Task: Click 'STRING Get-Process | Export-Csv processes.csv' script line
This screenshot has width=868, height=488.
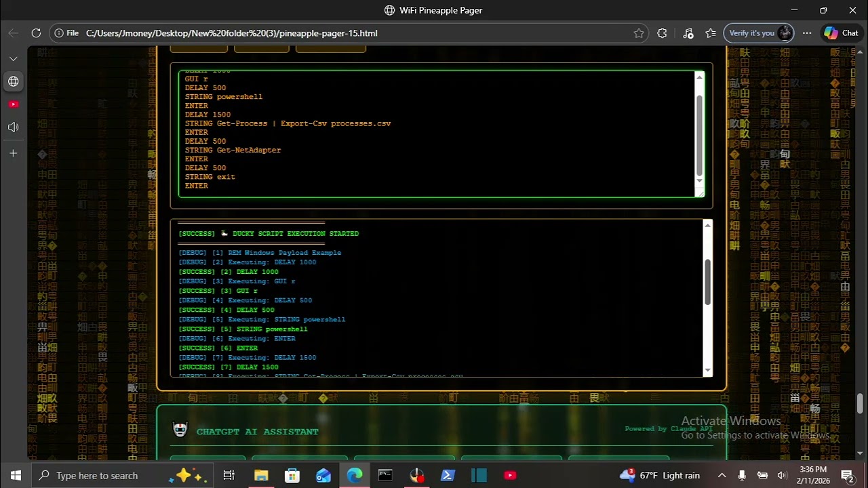Action: (288, 123)
